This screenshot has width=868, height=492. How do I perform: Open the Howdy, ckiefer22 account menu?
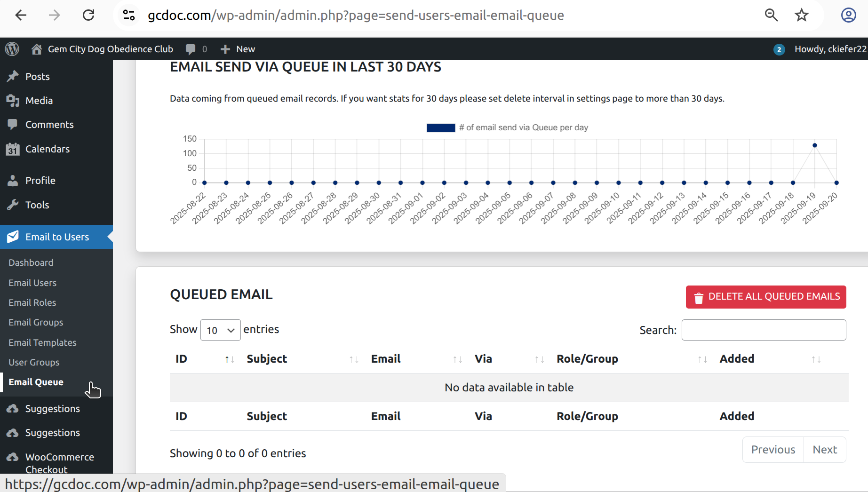(x=830, y=49)
